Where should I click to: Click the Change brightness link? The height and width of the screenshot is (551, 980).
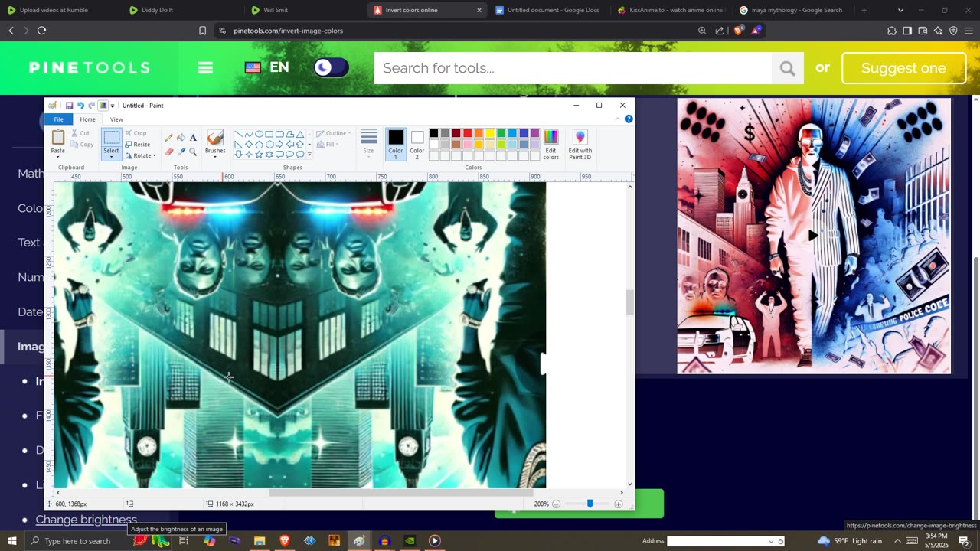[x=87, y=520]
